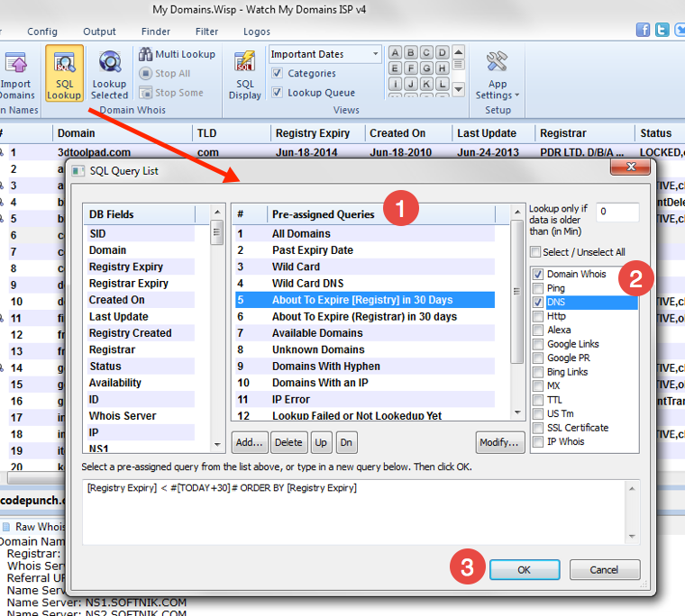
Task: Switch to the Raw Whois tab
Action: coord(34,527)
